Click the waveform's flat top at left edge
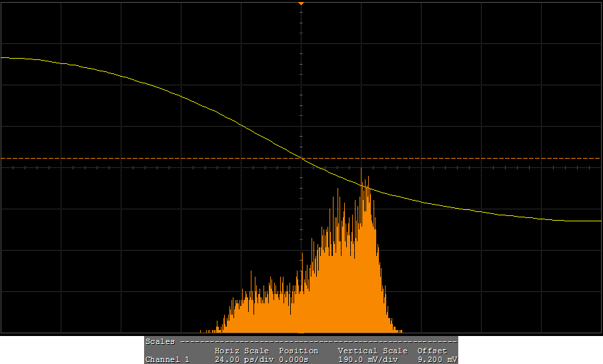The image size is (603, 364). (13, 59)
